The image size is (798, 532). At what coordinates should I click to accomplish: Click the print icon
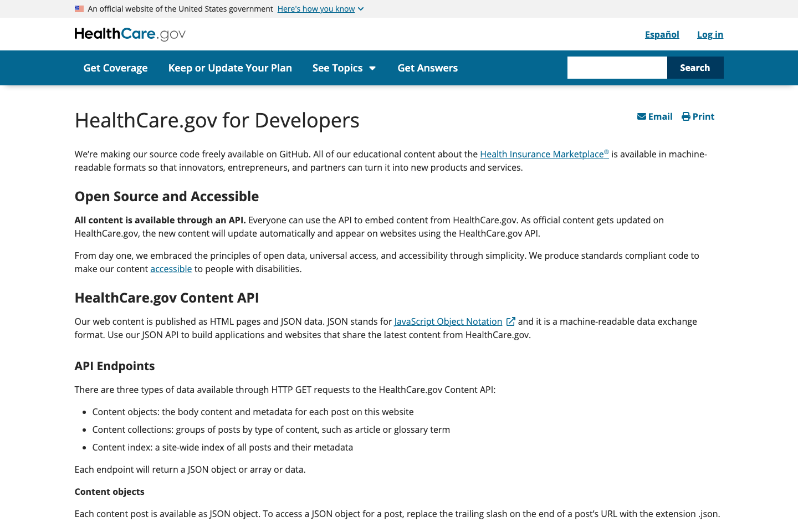[685, 116]
